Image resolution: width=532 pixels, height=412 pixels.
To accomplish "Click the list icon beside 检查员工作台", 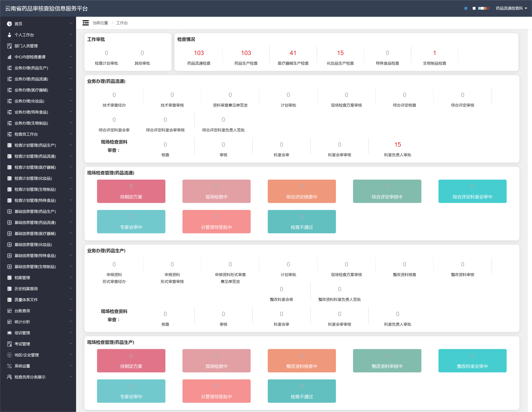I will pos(9,134).
